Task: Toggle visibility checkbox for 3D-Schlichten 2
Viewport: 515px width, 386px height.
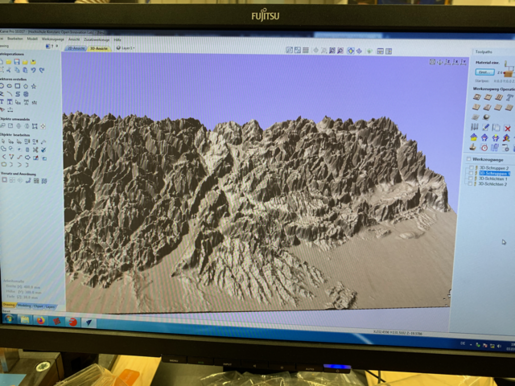Action: pyautogui.click(x=470, y=184)
